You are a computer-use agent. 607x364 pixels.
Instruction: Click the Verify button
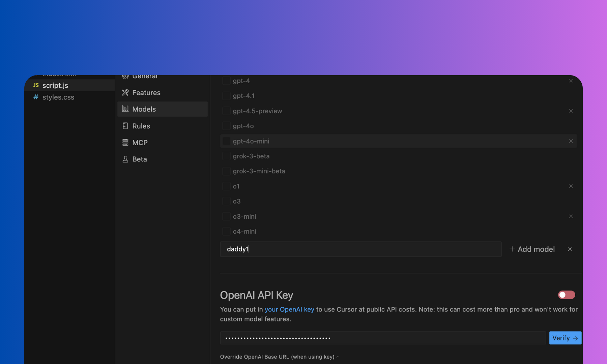[565, 338]
